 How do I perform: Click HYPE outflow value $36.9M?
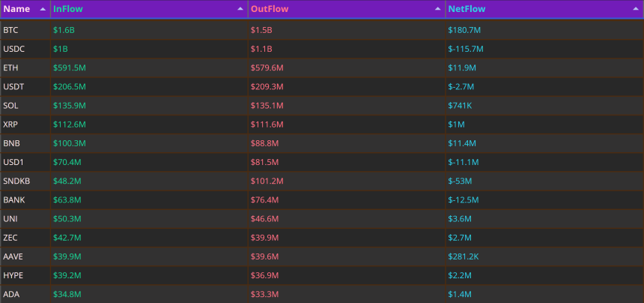[x=265, y=276]
